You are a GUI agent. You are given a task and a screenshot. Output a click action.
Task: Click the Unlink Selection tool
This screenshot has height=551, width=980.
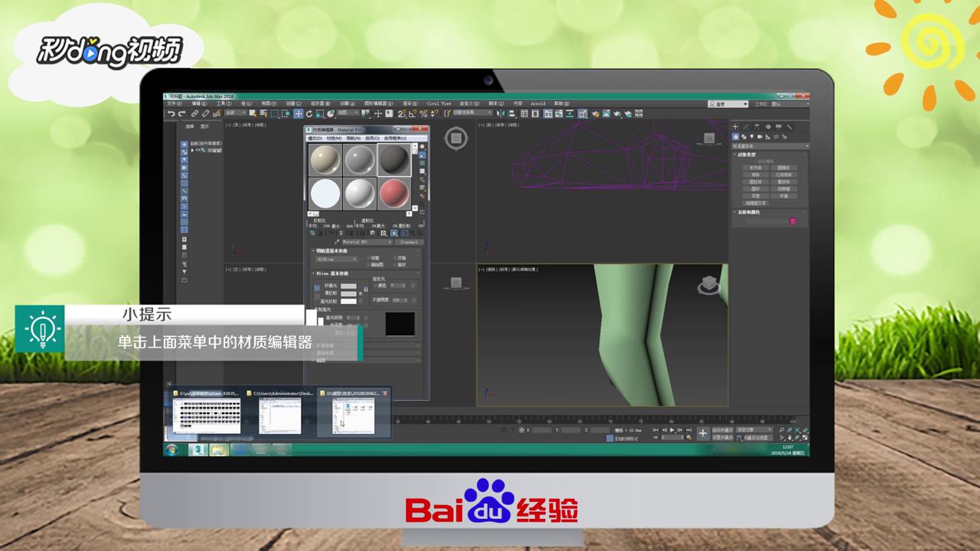pyautogui.click(x=205, y=113)
